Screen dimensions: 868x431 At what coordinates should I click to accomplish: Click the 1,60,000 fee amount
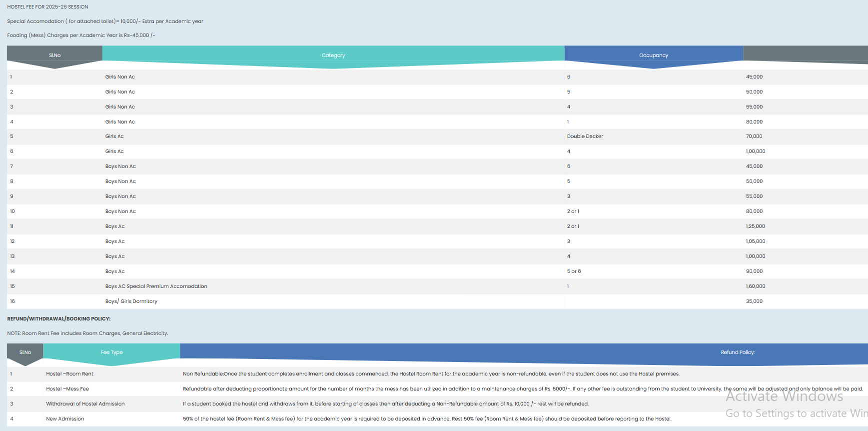click(755, 286)
